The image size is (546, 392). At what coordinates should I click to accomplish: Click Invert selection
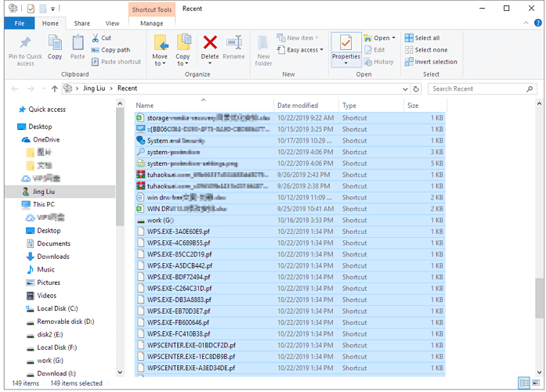pyautogui.click(x=431, y=62)
